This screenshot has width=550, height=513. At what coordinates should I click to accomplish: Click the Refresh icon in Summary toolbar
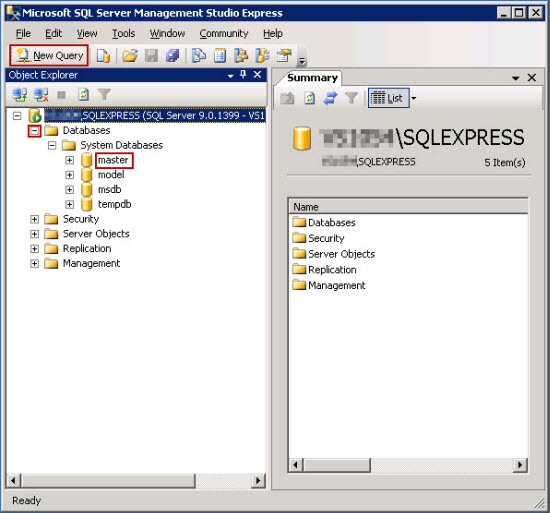(309, 99)
